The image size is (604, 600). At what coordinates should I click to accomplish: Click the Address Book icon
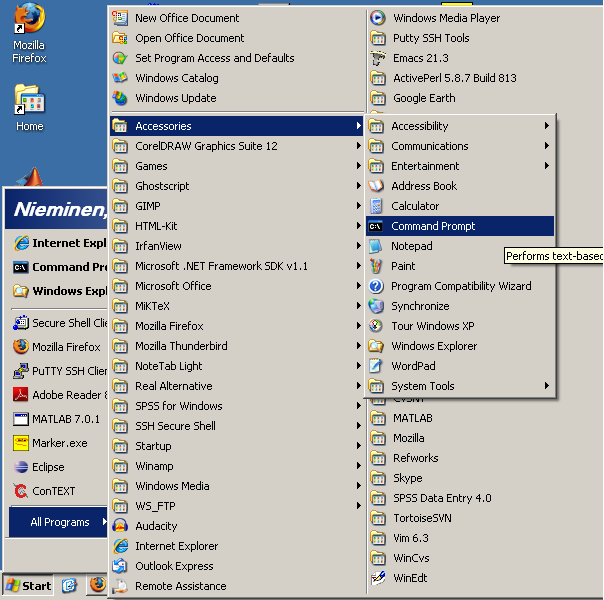[x=376, y=186]
